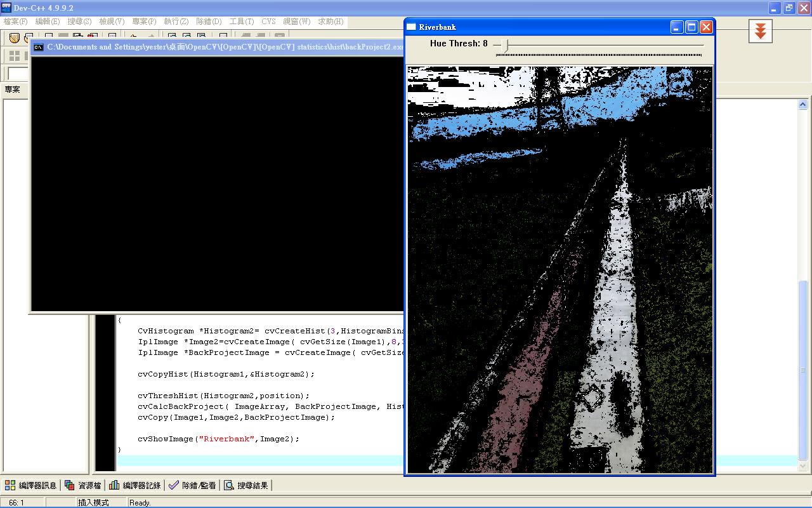
Task: Click the 'CvHistogram *Histogram2' code line
Action: click(x=271, y=331)
